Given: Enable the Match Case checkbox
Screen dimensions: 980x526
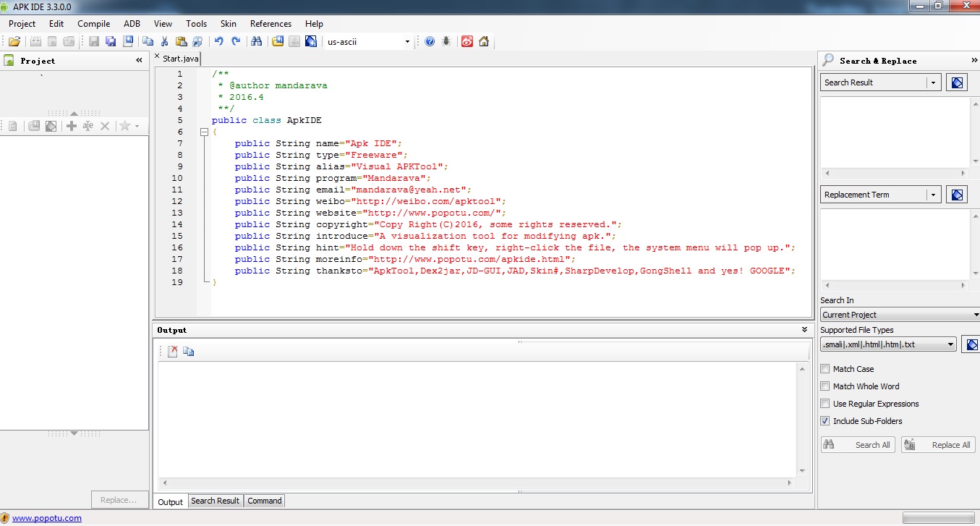Looking at the screenshot, I should pos(825,369).
